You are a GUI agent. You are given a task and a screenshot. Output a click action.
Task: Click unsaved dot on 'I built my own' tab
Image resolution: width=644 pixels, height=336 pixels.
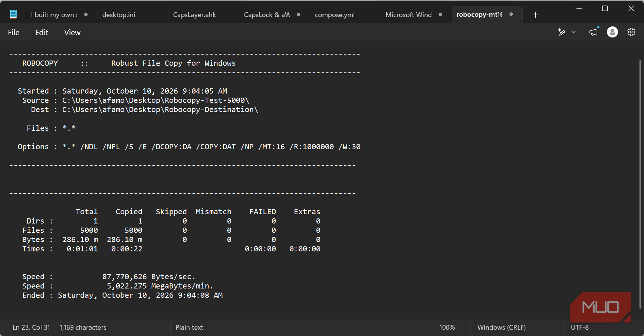(x=86, y=15)
